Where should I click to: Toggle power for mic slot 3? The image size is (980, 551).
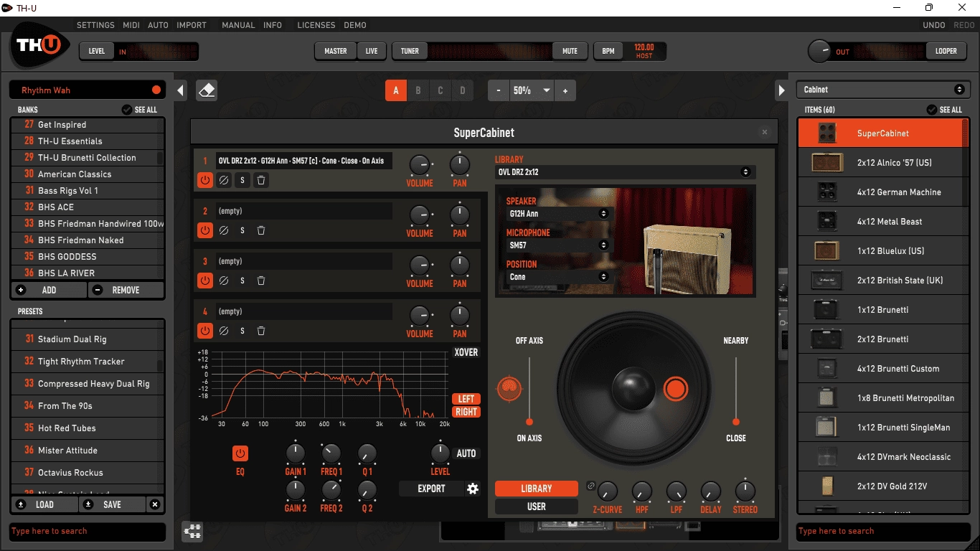[205, 281]
